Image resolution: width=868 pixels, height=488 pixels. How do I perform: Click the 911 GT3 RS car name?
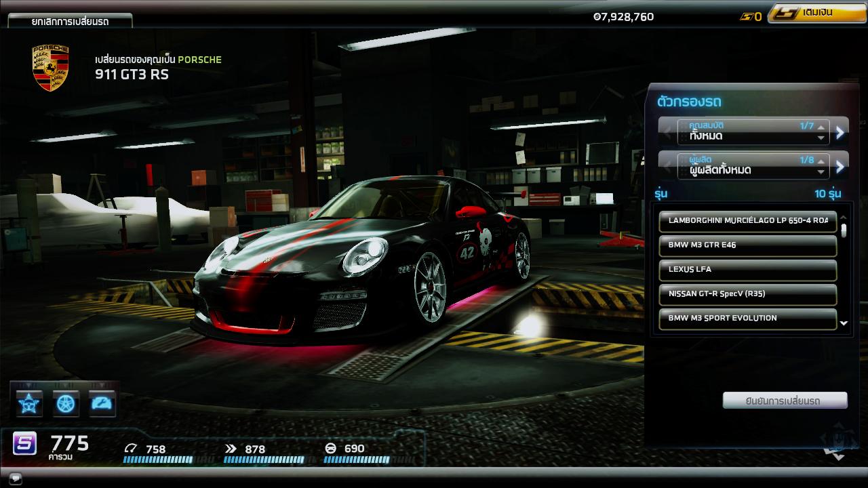click(132, 75)
